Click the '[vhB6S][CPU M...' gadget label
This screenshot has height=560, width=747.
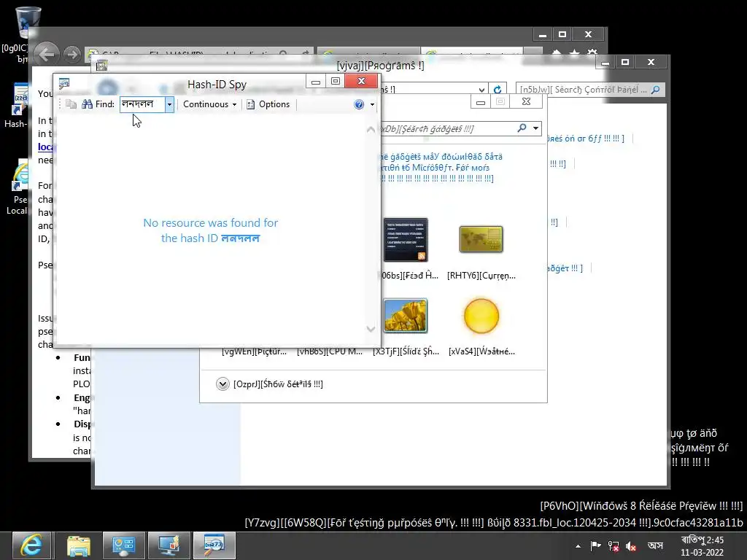329,351
